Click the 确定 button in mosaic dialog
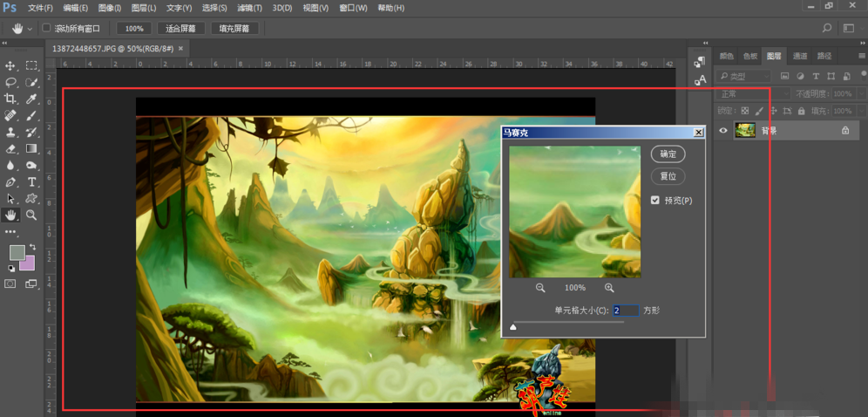 point(668,154)
